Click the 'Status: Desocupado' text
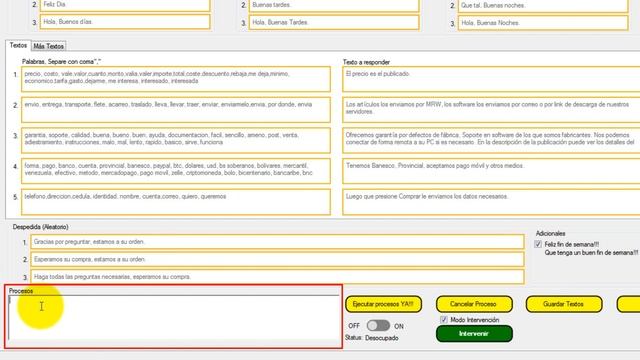Image resolution: width=640 pixels, height=360 pixels. [x=372, y=338]
